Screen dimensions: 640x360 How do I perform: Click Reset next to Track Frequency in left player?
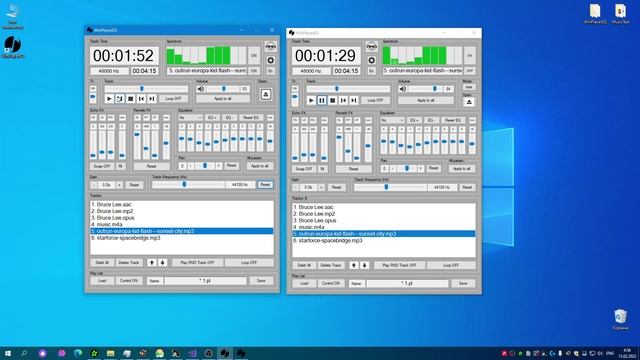click(265, 184)
